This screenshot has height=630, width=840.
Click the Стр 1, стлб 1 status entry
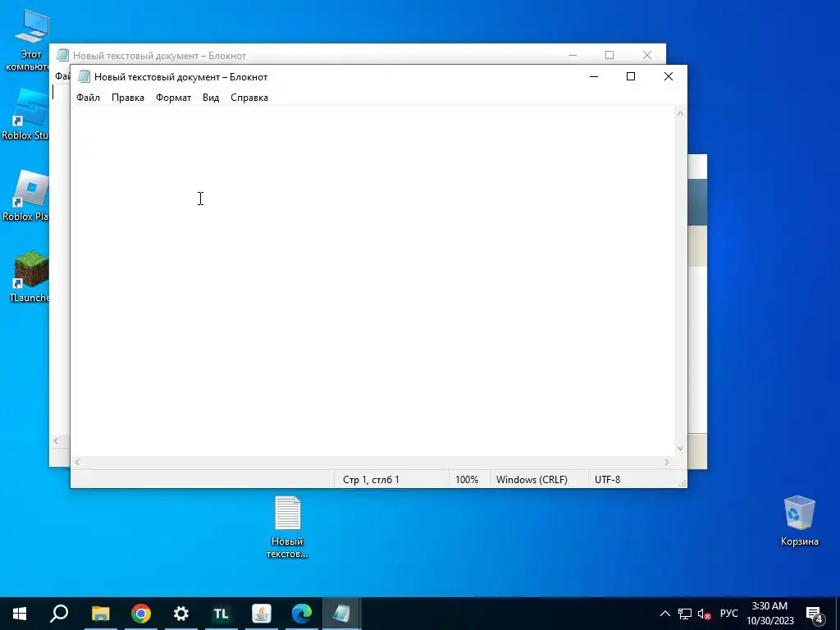(x=371, y=479)
